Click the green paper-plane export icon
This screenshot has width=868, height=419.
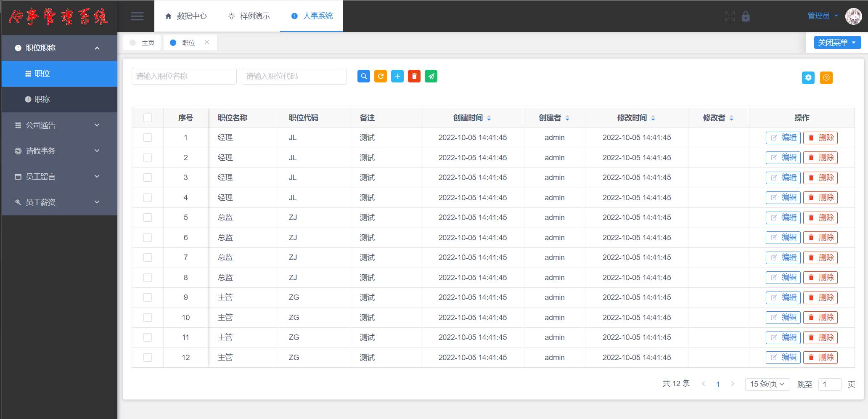(x=431, y=76)
